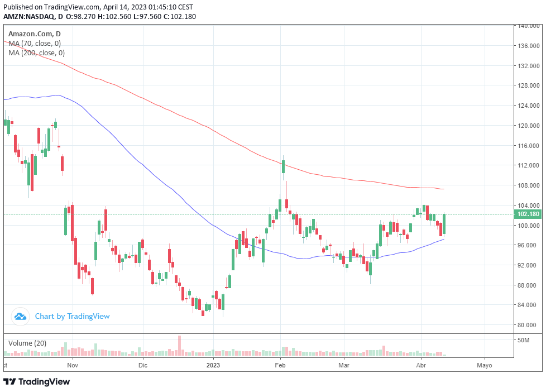
Task: Click the 92.000 price axis label
Action: [527, 265]
